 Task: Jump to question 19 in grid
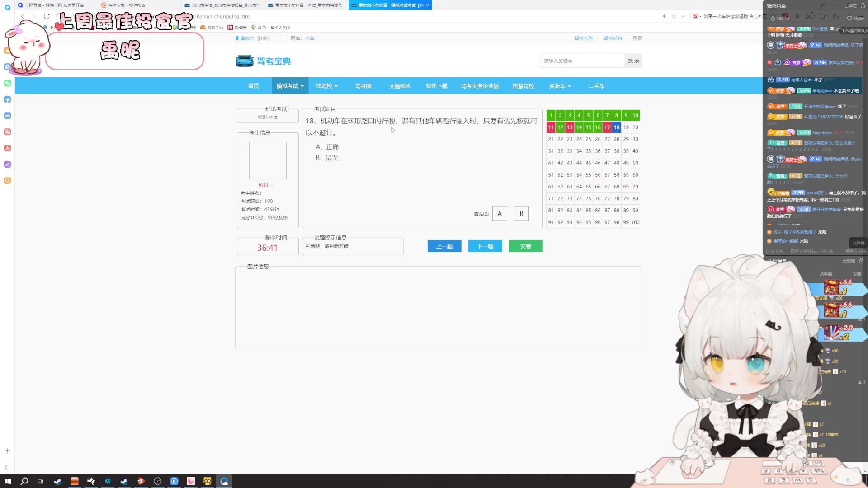click(626, 127)
